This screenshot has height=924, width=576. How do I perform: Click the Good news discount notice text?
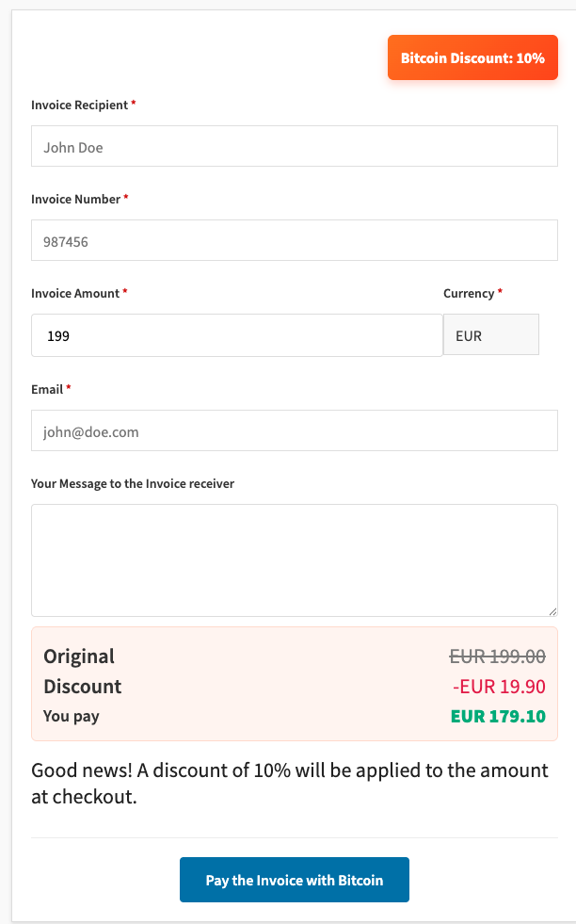pos(289,784)
